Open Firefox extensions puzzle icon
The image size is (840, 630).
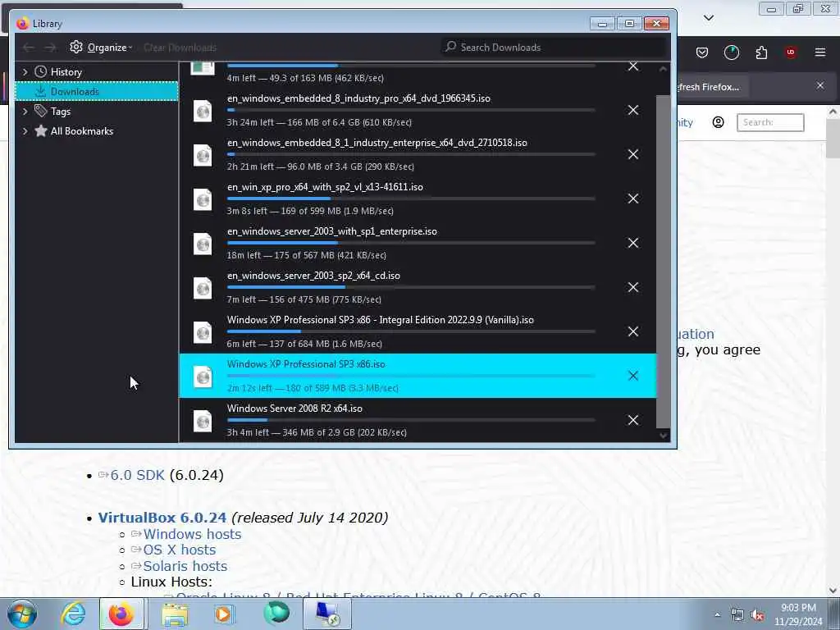pos(761,52)
